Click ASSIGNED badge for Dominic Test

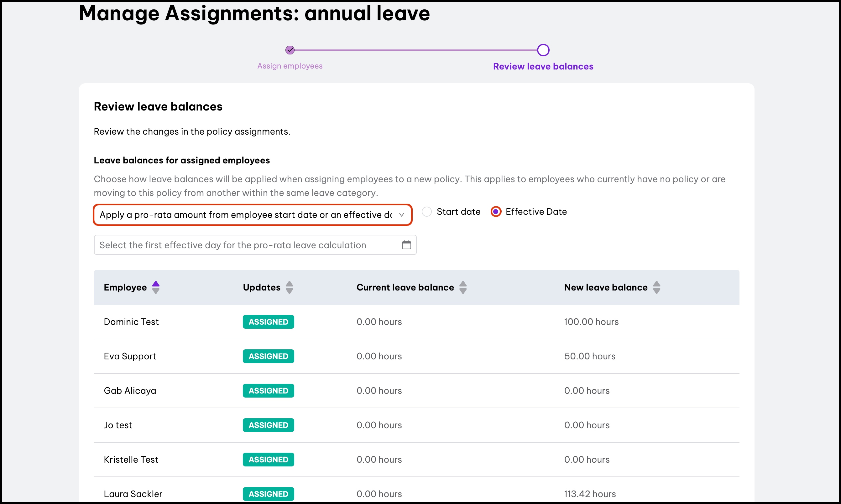point(268,321)
